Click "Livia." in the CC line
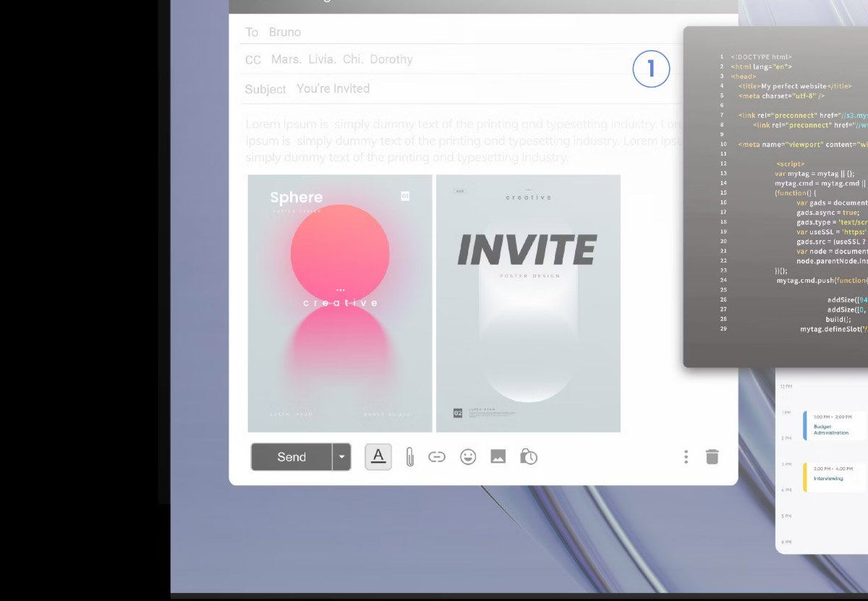This screenshot has height=601, width=868. [x=322, y=59]
